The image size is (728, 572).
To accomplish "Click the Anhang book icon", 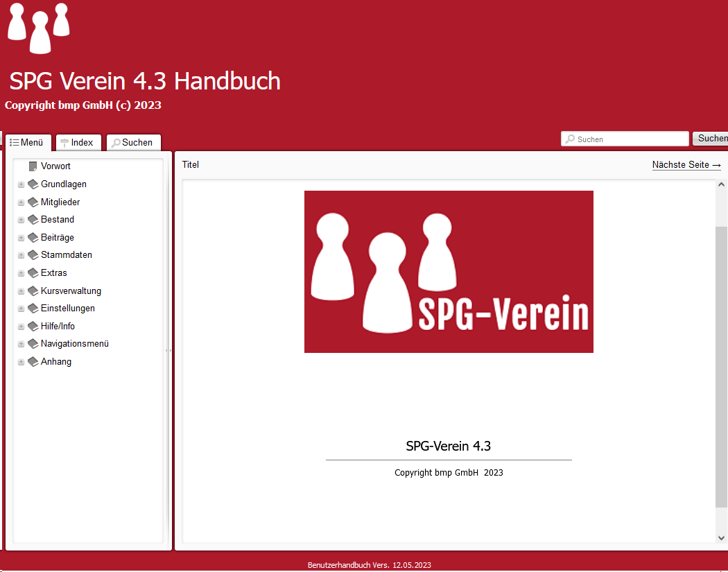I will (x=33, y=362).
